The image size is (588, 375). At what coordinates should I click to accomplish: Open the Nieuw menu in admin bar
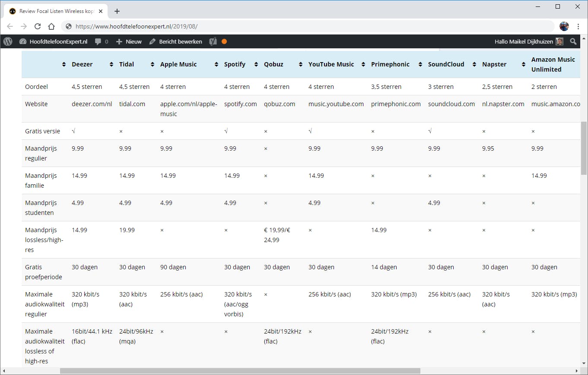(x=129, y=41)
